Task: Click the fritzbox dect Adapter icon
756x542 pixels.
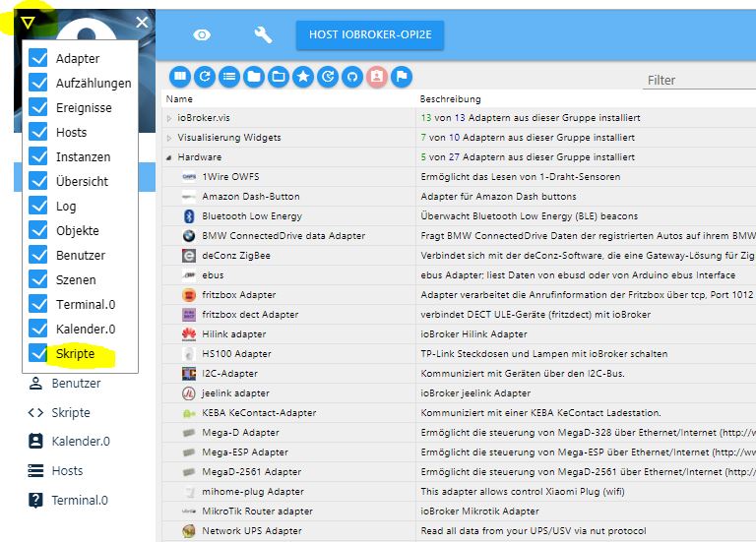Action: [x=189, y=314]
